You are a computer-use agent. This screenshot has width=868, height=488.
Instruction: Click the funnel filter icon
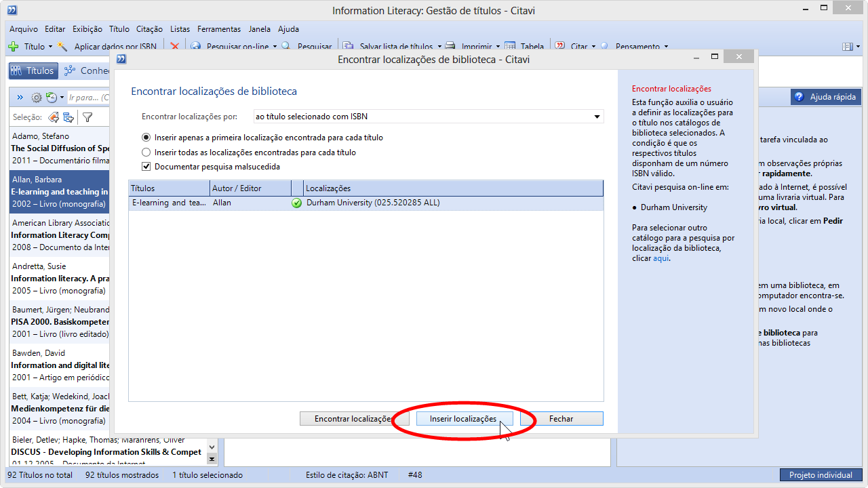coord(87,117)
